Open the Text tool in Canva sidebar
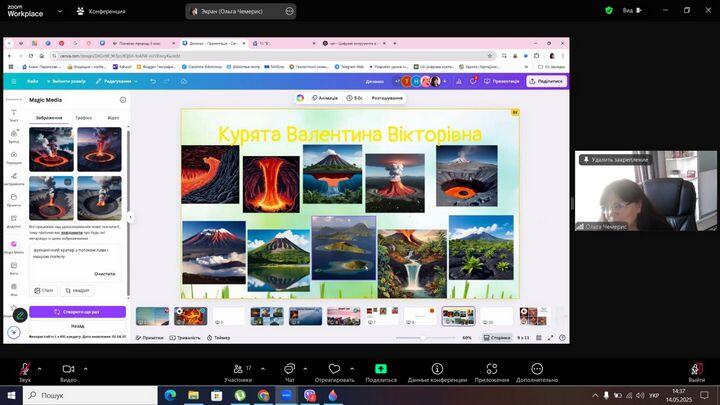The width and height of the screenshot is (720, 405). (14, 115)
